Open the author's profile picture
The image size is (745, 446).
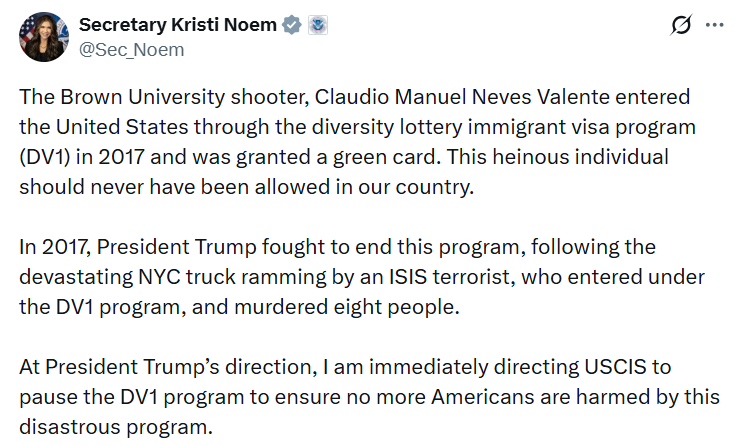coord(41,37)
